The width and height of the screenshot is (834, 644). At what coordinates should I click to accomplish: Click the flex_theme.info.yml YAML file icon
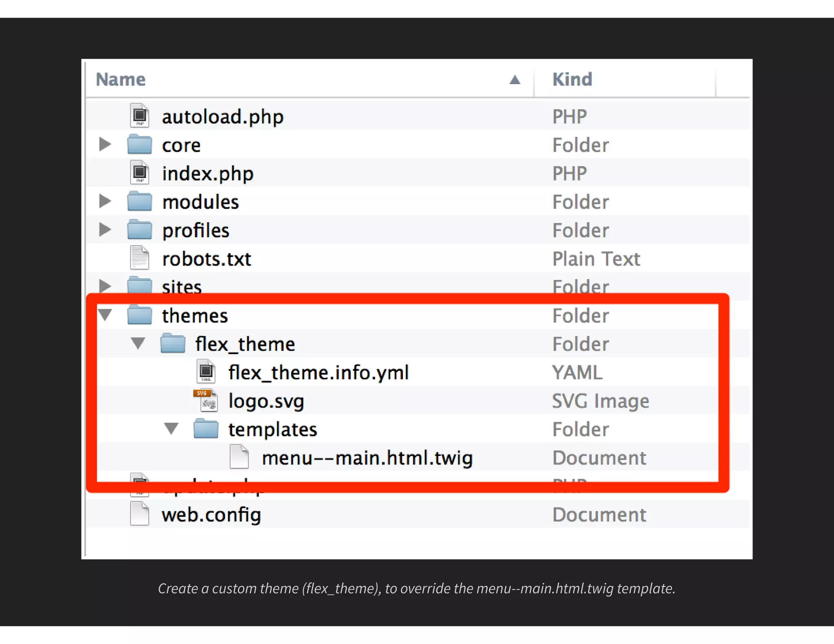point(206,371)
